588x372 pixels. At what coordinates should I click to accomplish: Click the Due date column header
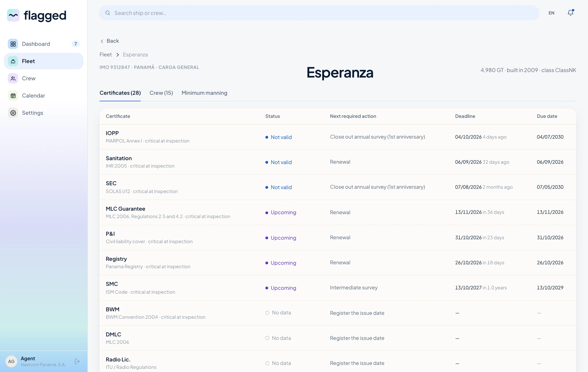point(547,116)
